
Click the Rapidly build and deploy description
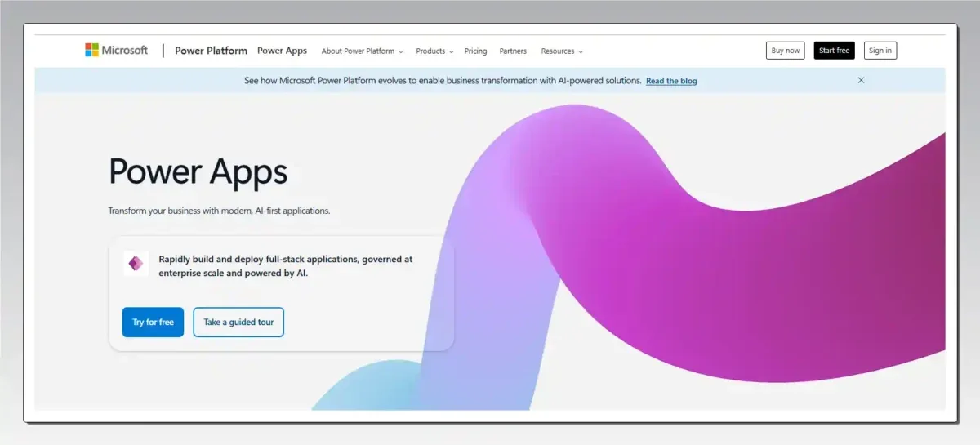286,266
